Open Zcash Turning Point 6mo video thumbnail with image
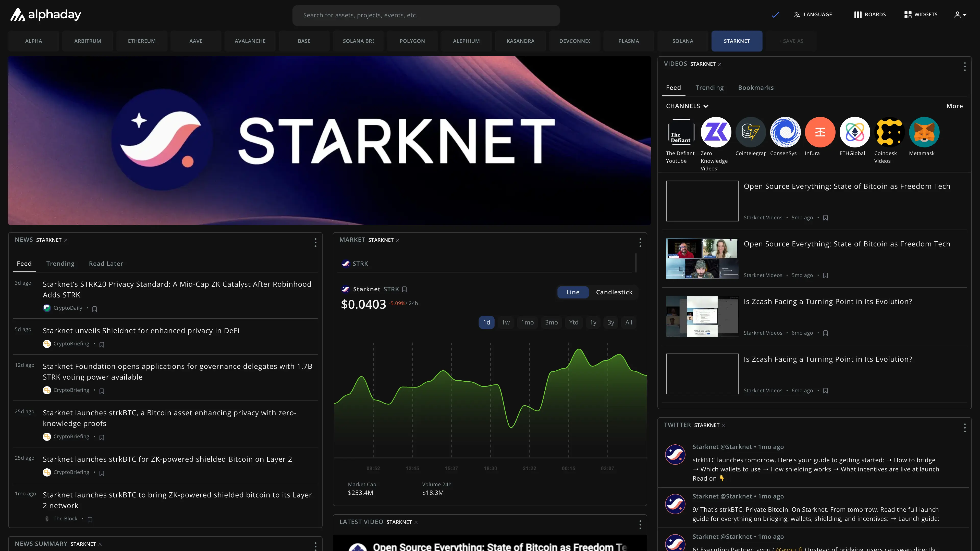980x551 pixels. pyautogui.click(x=702, y=316)
